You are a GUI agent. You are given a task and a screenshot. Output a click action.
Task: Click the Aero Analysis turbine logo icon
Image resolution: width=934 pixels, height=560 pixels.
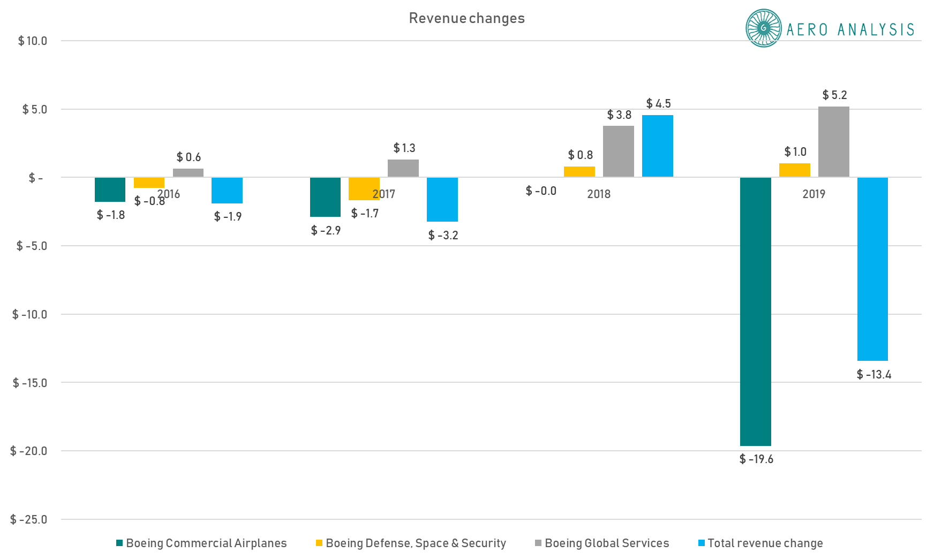click(764, 28)
